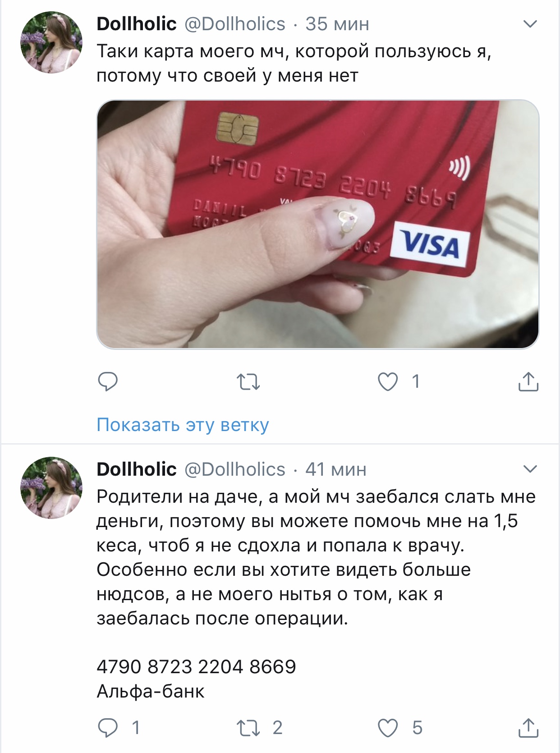Open Dollholic name on 35 мин tweet
The height and width of the screenshot is (753, 560).
click(x=137, y=23)
